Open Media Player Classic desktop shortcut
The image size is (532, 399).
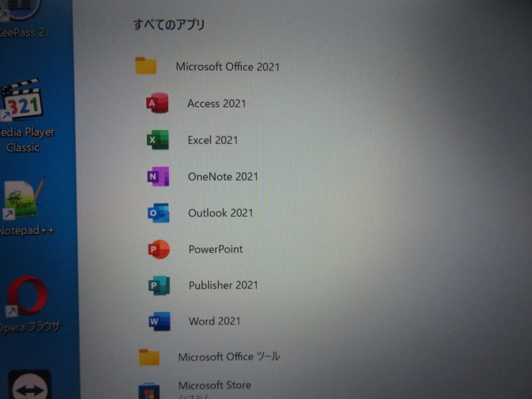click(x=22, y=99)
